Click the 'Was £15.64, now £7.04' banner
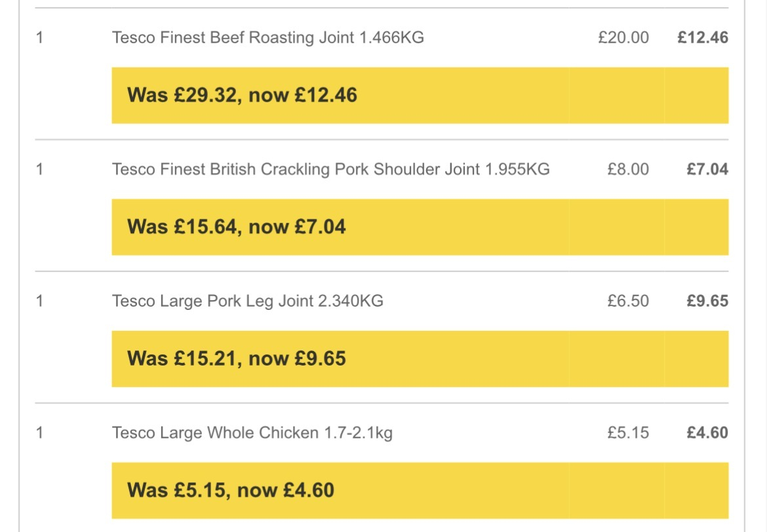Image resolution: width=767 pixels, height=532 pixels. coord(420,227)
